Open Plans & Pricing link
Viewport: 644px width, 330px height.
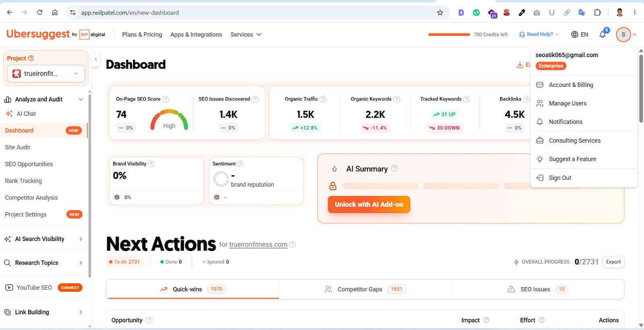tap(142, 35)
